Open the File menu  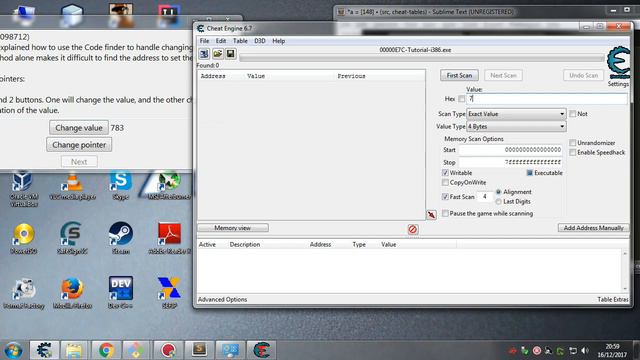point(204,41)
